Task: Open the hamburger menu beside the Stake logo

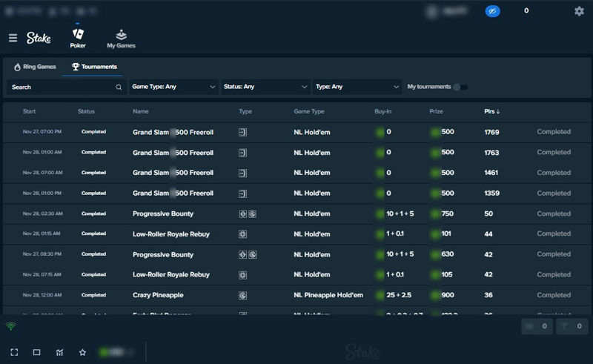Action: 13,38
